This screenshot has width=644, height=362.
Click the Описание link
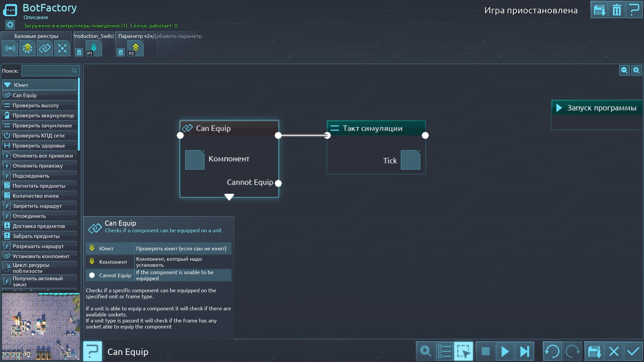click(36, 17)
